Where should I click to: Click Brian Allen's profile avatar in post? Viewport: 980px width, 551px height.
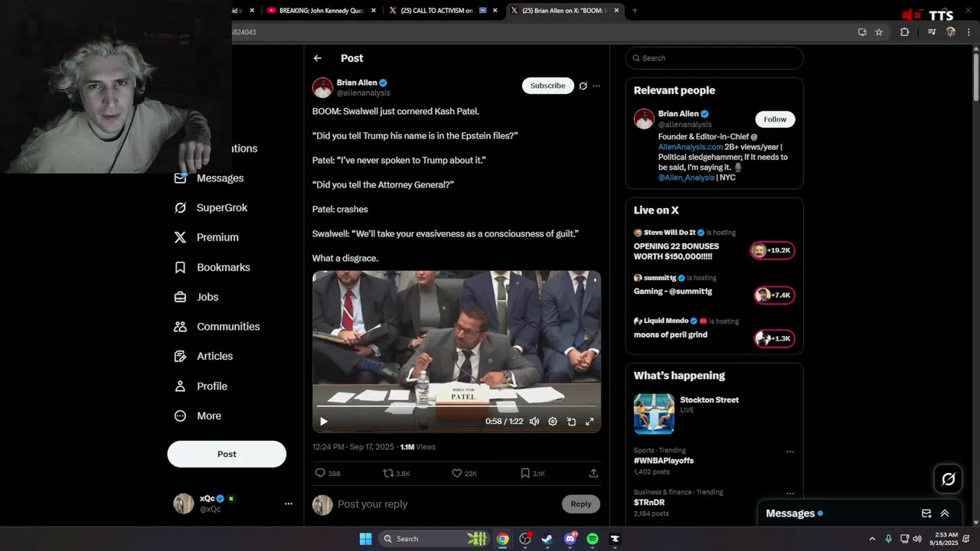pyautogui.click(x=322, y=87)
